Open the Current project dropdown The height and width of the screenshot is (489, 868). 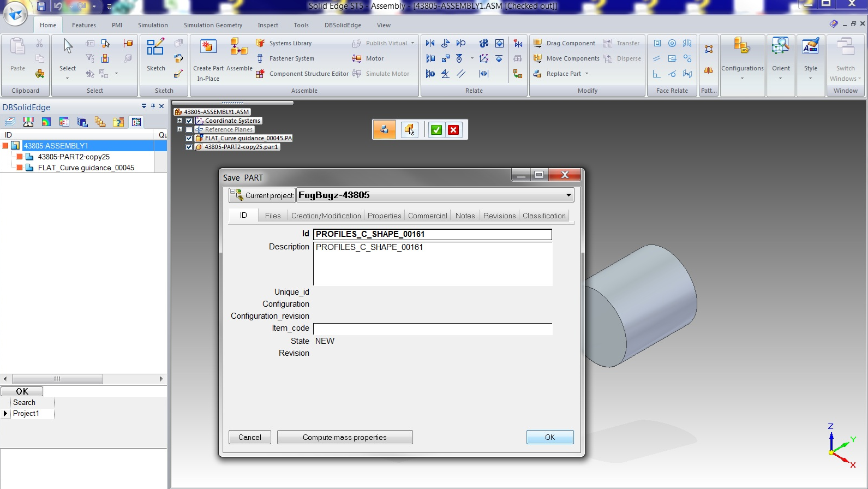click(568, 195)
